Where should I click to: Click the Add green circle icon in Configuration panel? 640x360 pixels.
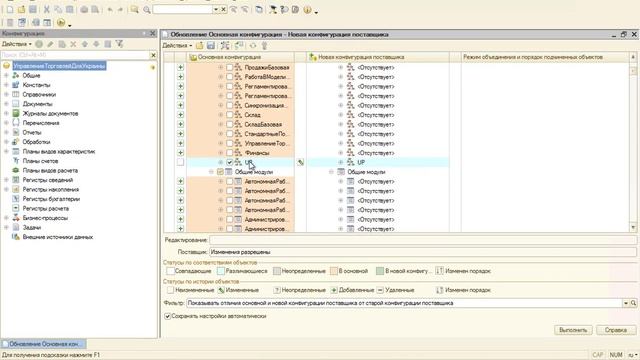click(x=39, y=44)
